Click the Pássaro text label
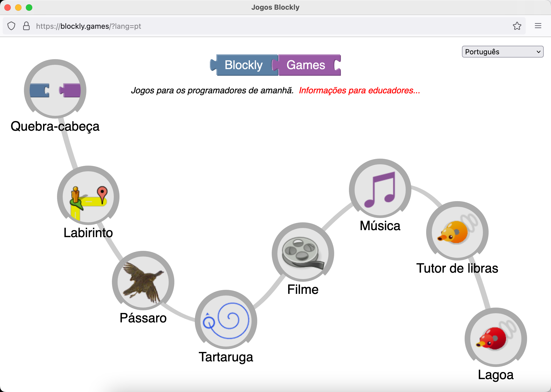551x392 pixels. (143, 318)
